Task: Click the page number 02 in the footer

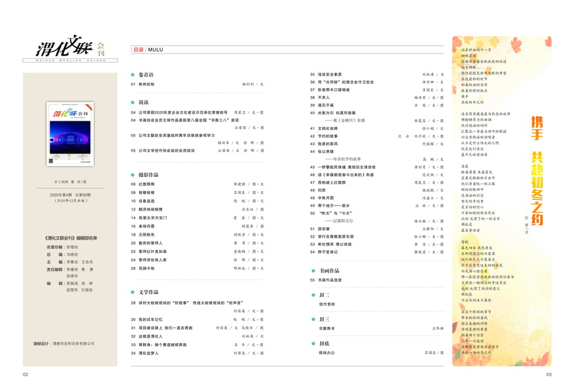Action: tap(25, 374)
